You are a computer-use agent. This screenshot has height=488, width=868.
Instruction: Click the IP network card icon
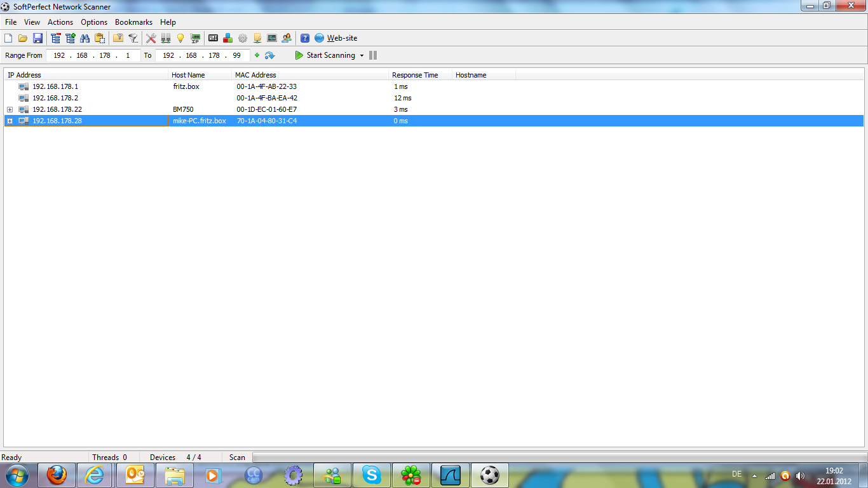point(195,38)
